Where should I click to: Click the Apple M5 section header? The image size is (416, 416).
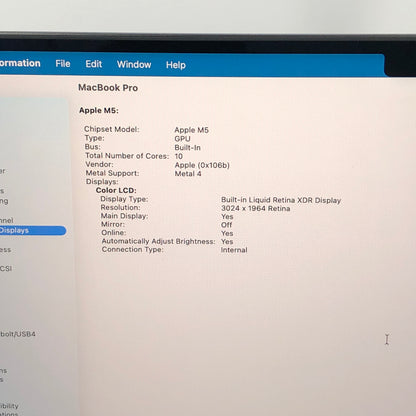pos(99,110)
